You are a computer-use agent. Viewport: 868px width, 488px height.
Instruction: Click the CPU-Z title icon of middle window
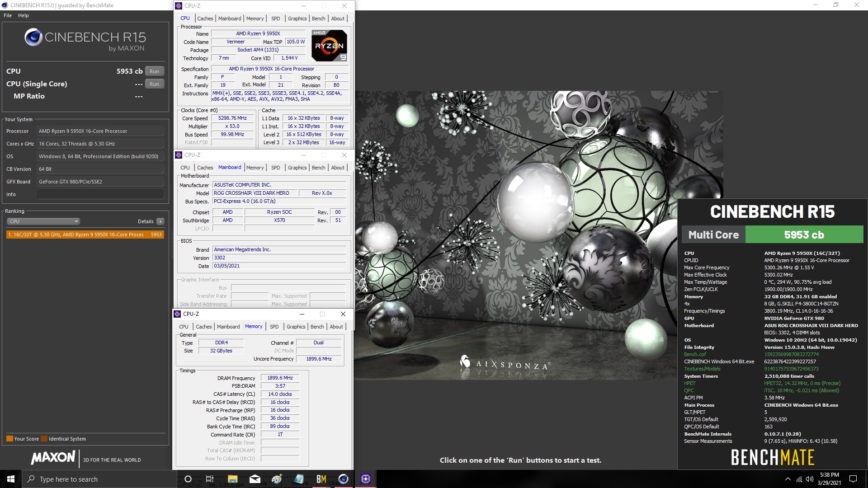pos(179,155)
